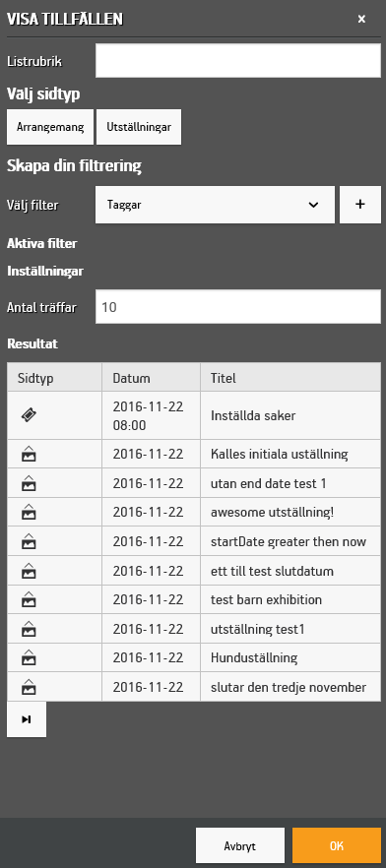Confirm with the orange OK button
Screen dimensions: 386x868
(337, 846)
